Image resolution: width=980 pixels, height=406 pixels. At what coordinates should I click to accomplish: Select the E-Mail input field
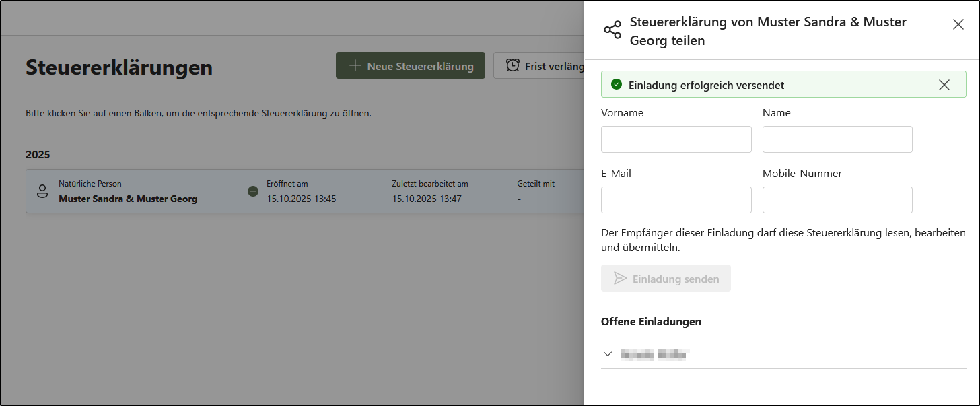(x=676, y=200)
